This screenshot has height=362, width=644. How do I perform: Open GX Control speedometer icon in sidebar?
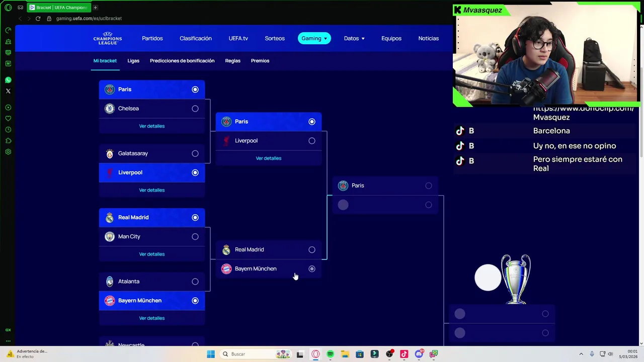coord(8,30)
